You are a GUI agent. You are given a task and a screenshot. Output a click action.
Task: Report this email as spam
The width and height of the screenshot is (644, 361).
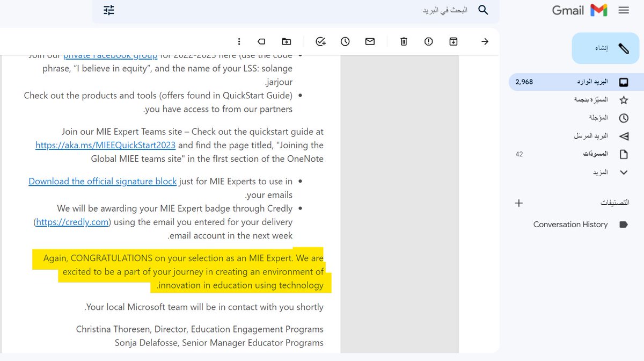tap(428, 41)
